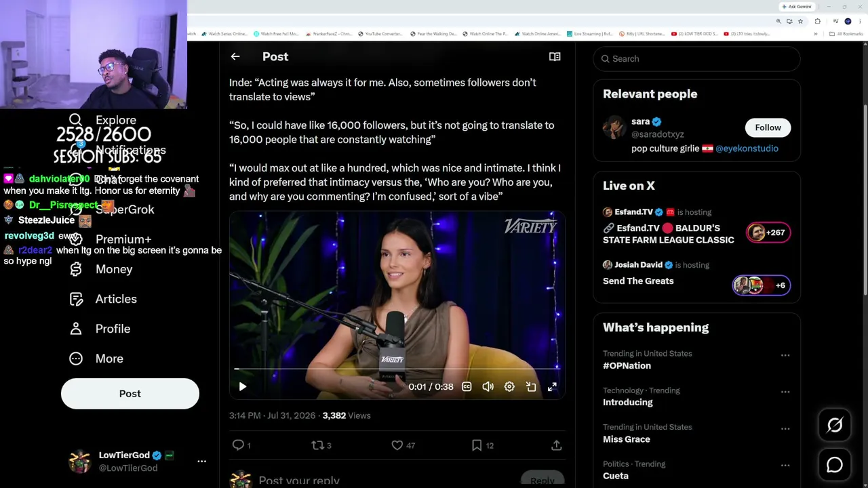
Task: Open the Money menu item
Action: click(x=101, y=269)
